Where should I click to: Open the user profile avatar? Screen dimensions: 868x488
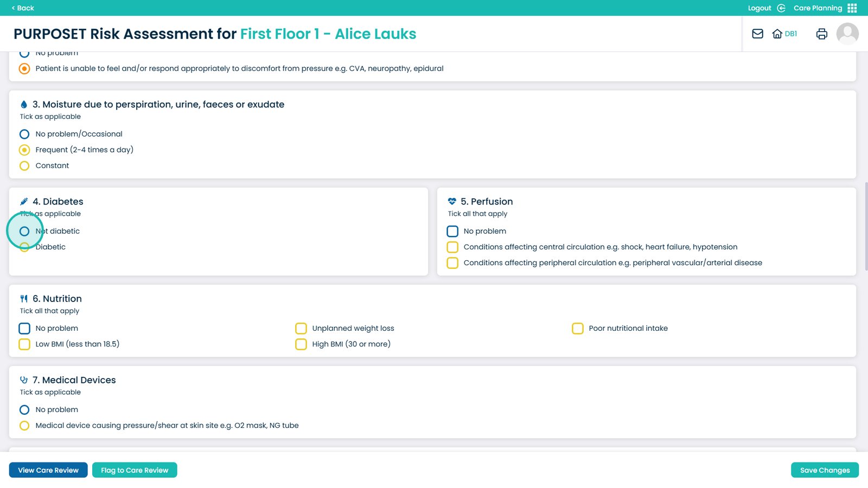(x=847, y=34)
